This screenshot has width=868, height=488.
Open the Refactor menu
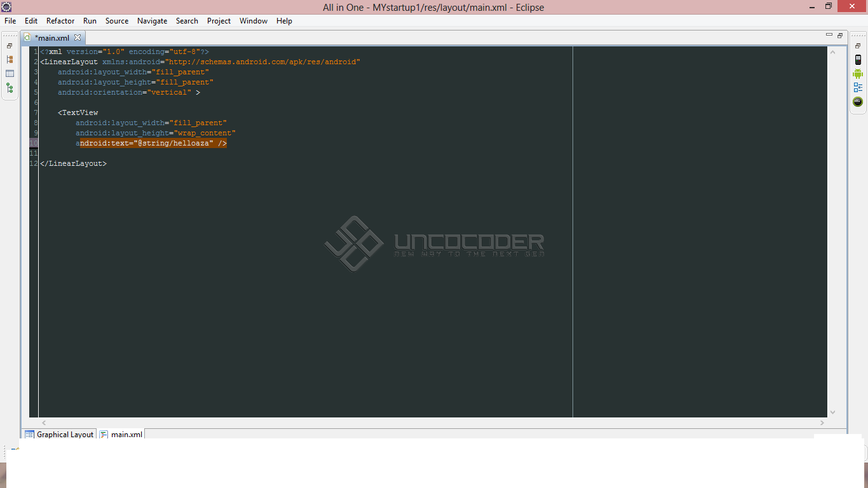60,21
